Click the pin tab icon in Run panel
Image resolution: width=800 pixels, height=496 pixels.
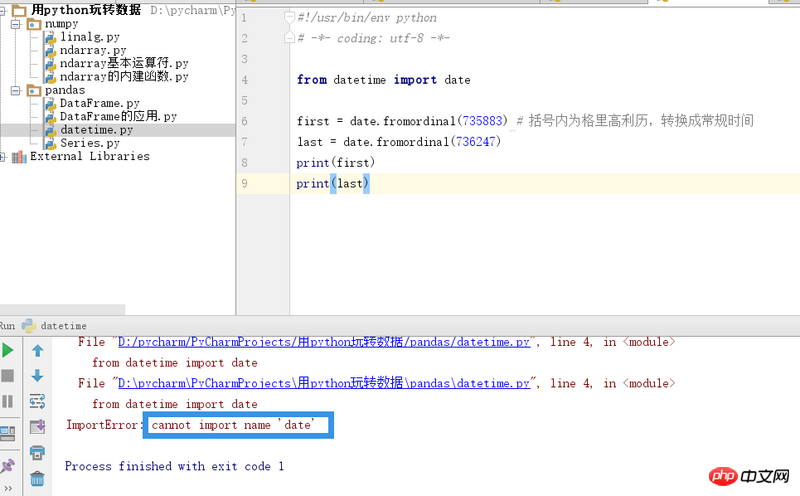7,465
